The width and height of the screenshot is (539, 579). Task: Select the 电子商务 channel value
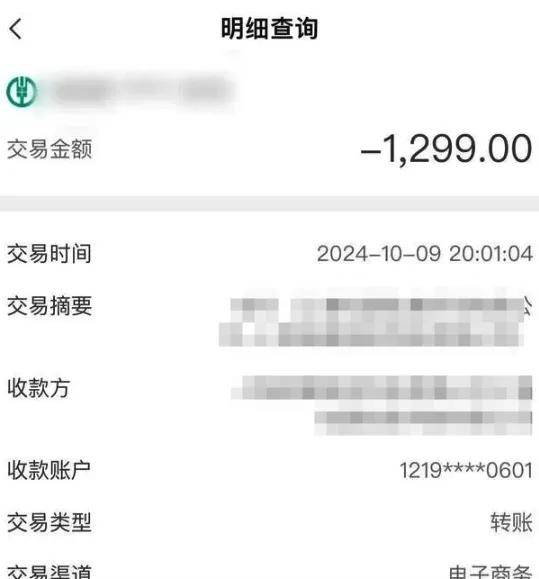click(490, 572)
